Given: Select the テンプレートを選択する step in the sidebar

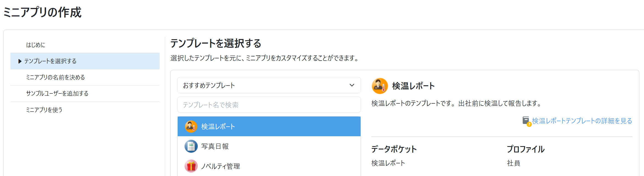Looking at the screenshot, I should pyautogui.click(x=50, y=61).
